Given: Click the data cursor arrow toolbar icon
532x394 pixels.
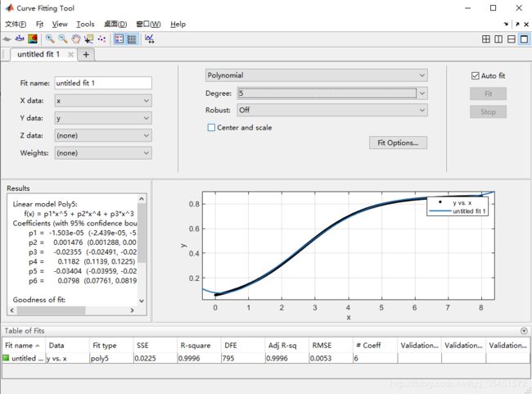Looking at the screenshot, I should pos(7,39).
